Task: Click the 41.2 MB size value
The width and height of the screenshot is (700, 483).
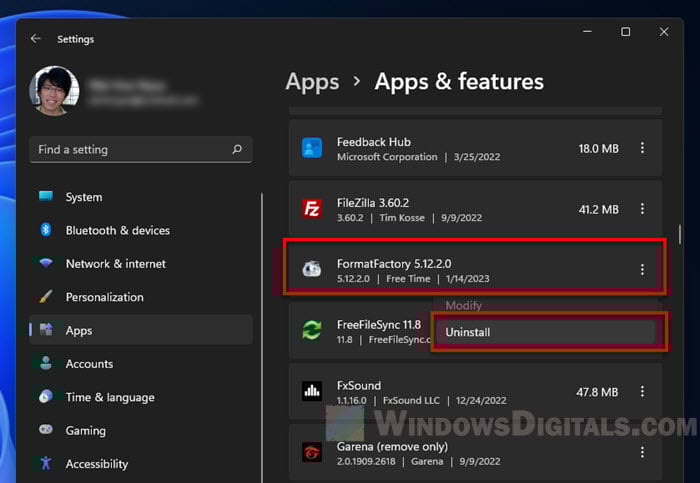Action: (x=599, y=209)
